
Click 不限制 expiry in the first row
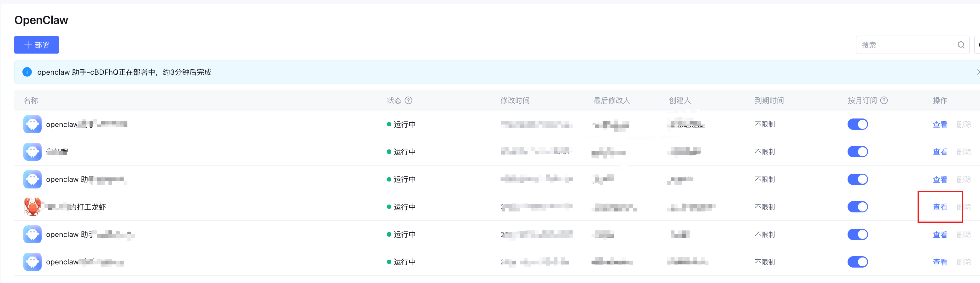tap(765, 124)
